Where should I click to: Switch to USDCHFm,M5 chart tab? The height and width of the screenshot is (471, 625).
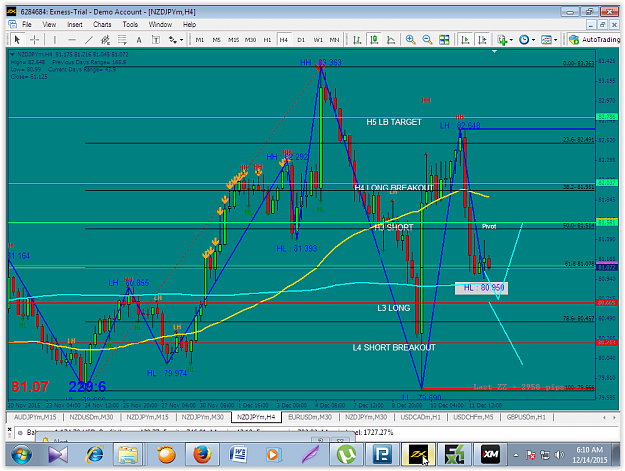coord(473,417)
